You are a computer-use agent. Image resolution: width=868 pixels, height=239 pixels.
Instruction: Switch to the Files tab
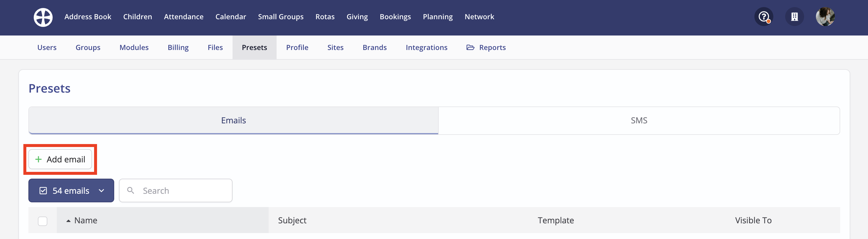[x=215, y=48]
